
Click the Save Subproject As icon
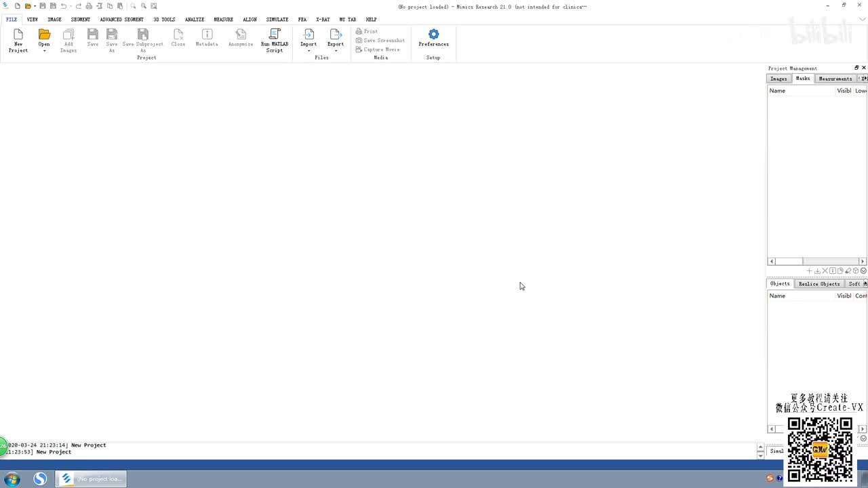click(143, 35)
